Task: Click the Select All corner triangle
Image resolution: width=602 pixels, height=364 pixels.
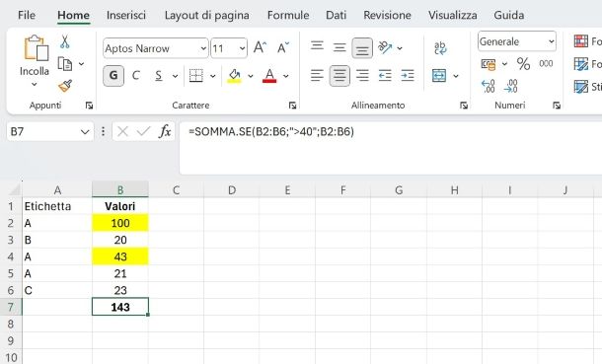Action: pyautogui.click(x=14, y=189)
